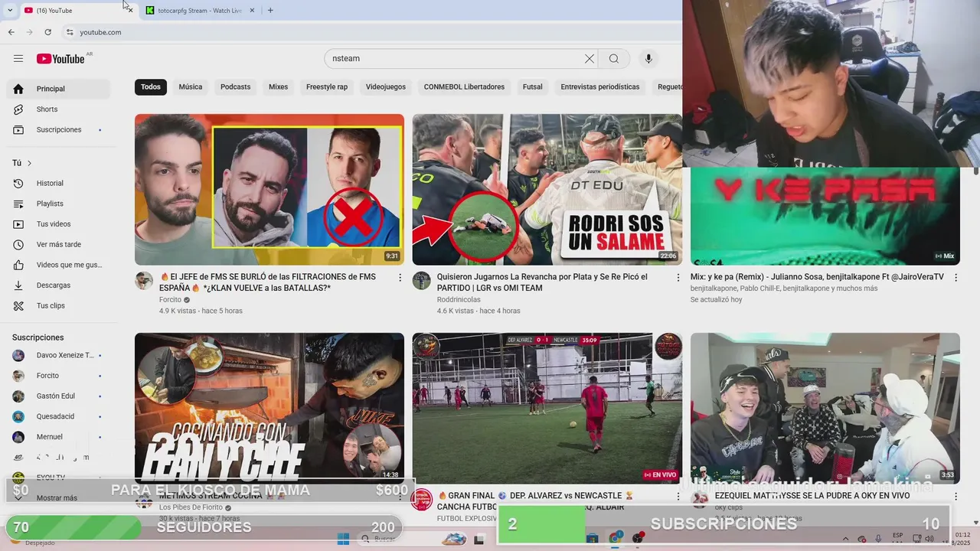Open the tab search dropdown arrow
Viewport: 980px width, 551px height.
pos(10,10)
